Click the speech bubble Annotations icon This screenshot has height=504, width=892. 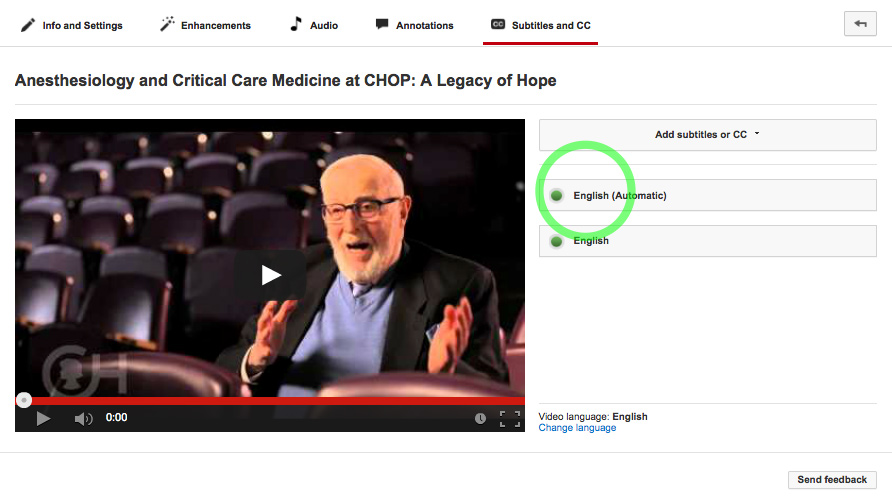point(382,24)
